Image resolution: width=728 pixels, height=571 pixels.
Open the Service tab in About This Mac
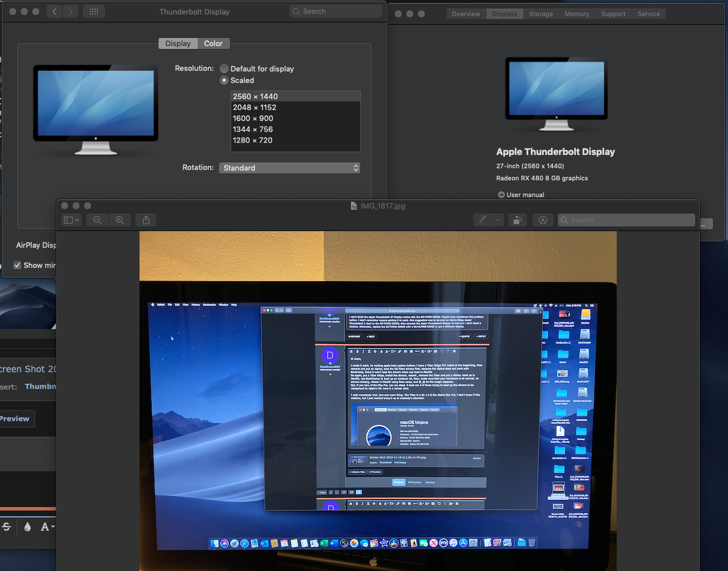click(648, 14)
